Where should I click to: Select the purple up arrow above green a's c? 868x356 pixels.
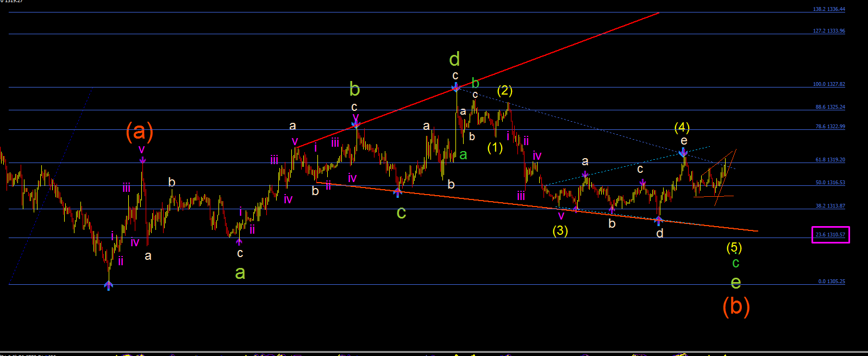point(239,242)
